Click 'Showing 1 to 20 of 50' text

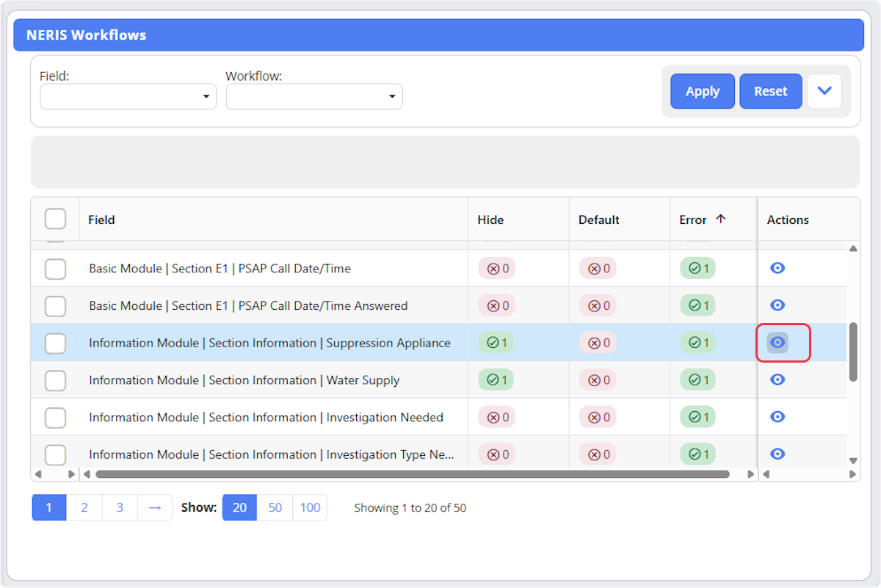click(410, 507)
